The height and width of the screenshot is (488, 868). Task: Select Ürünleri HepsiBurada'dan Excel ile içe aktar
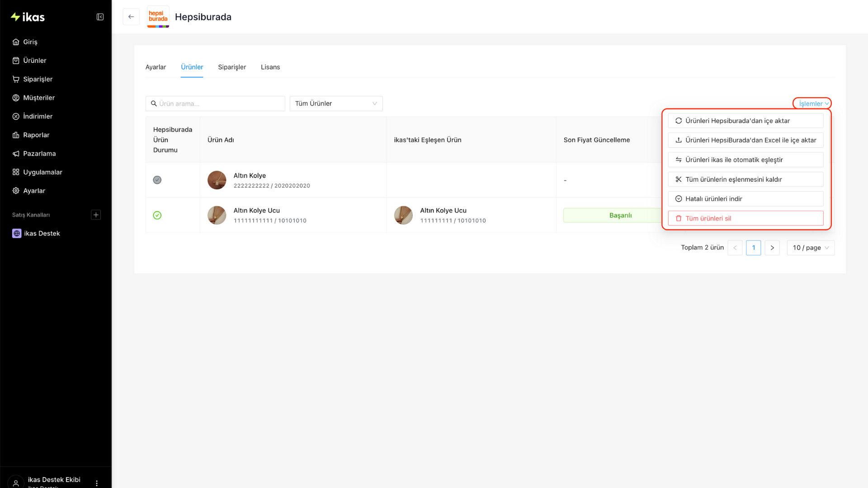pyautogui.click(x=745, y=140)
